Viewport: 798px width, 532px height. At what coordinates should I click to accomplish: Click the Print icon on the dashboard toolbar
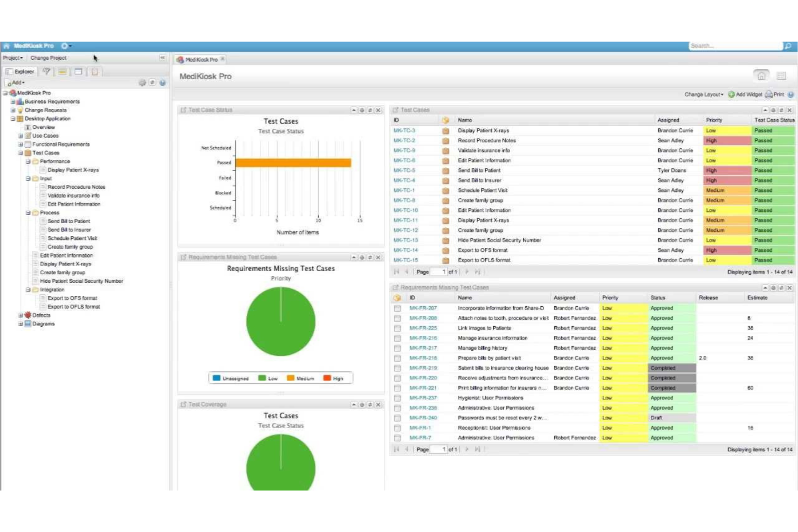(770, 94)
